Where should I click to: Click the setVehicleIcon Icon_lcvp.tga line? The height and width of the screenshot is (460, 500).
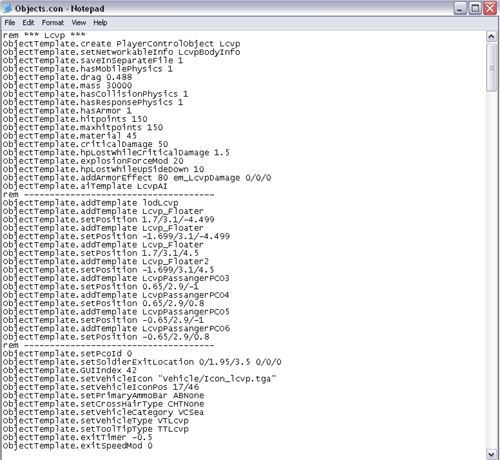point(139,379)
